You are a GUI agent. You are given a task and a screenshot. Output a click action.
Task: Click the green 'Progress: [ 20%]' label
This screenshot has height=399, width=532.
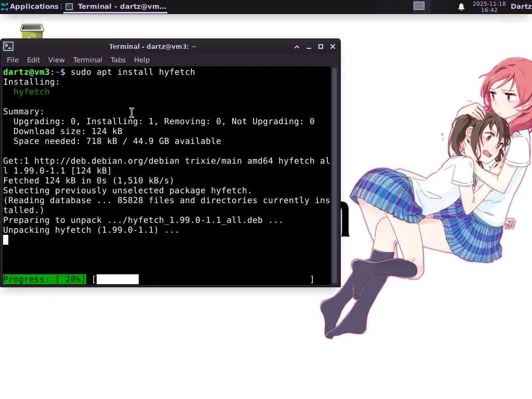[45, 279]
